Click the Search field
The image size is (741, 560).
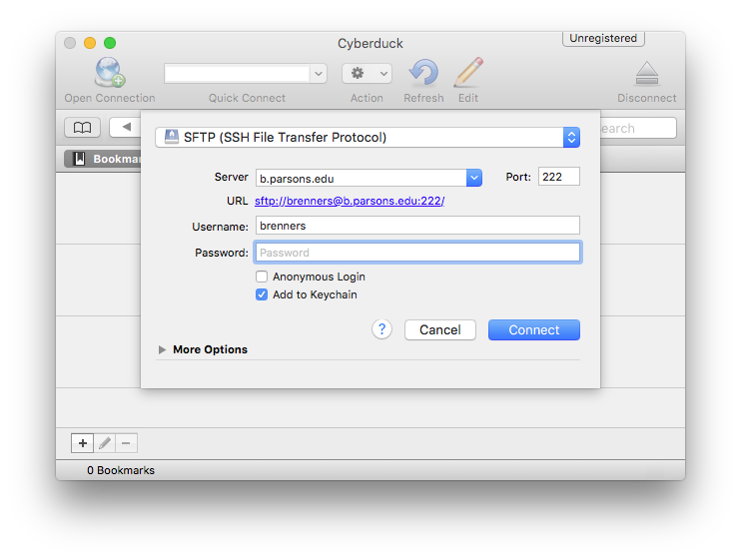coord(638,128)
